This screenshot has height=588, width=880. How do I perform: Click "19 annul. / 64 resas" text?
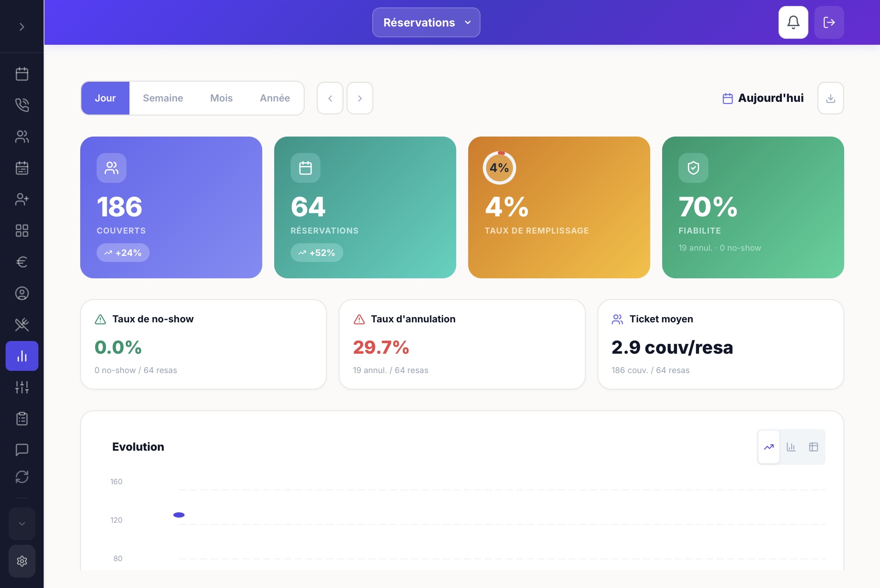(x=390, y=370)
